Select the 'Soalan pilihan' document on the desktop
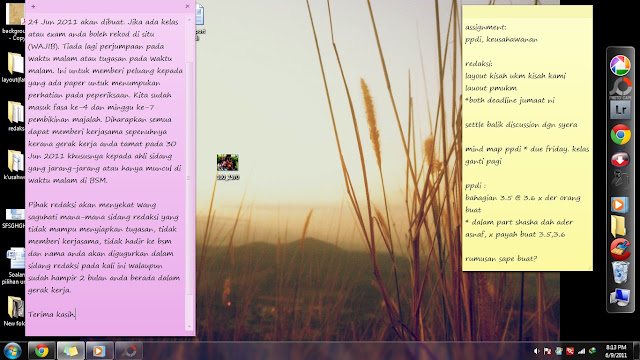Viewport: 640px width, 360px height. [14, 265]
